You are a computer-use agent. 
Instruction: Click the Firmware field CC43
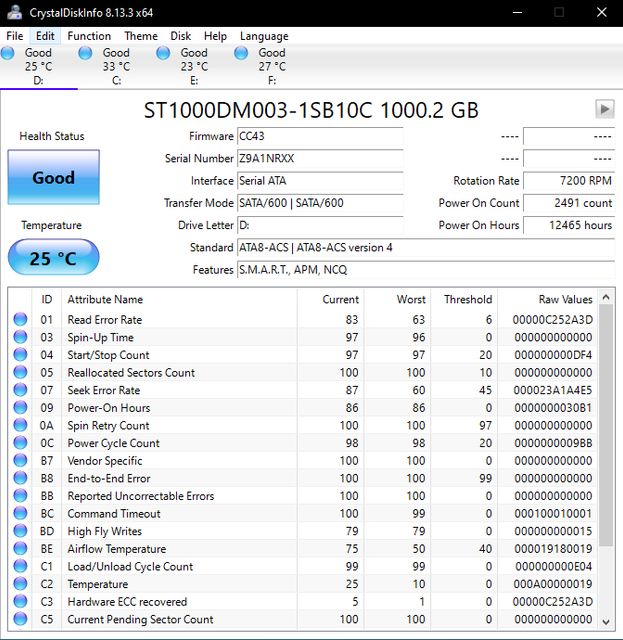(320, 136)
